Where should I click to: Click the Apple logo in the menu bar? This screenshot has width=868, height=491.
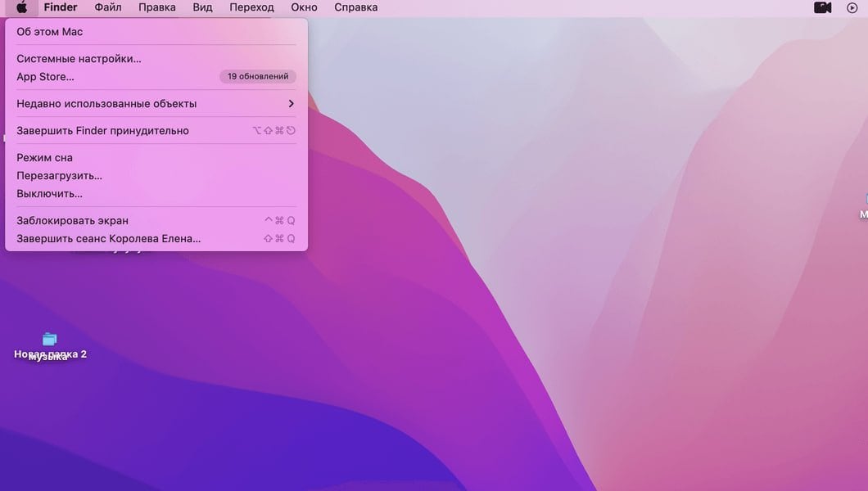pyautogui.click(x=22, y=7)
